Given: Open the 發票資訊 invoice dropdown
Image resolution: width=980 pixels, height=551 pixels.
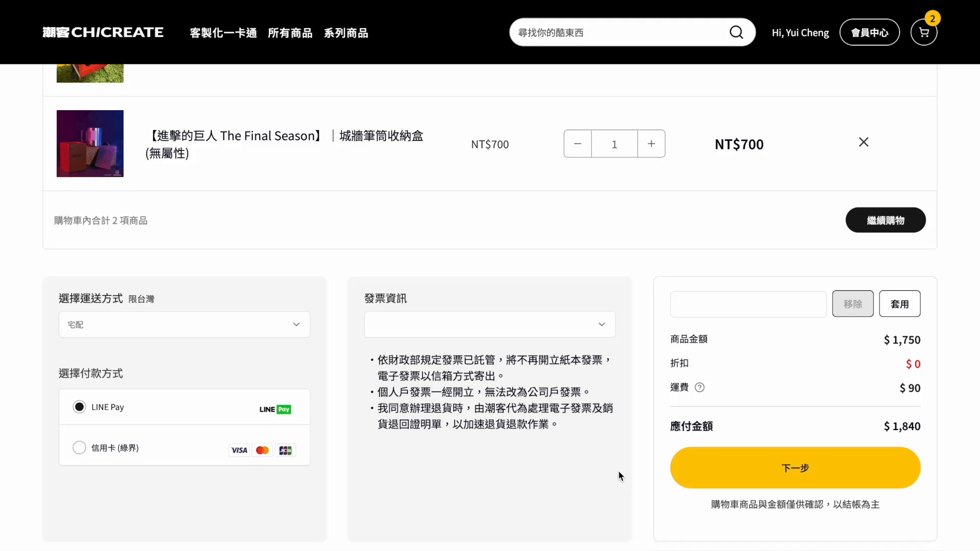Looking at the screenshot, I should 489,324.
